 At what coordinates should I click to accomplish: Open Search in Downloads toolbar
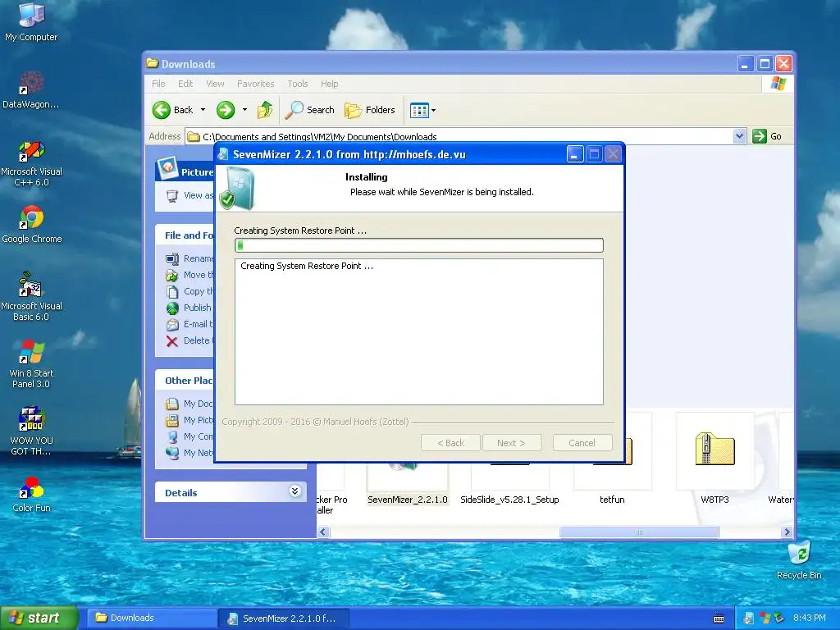309,110
